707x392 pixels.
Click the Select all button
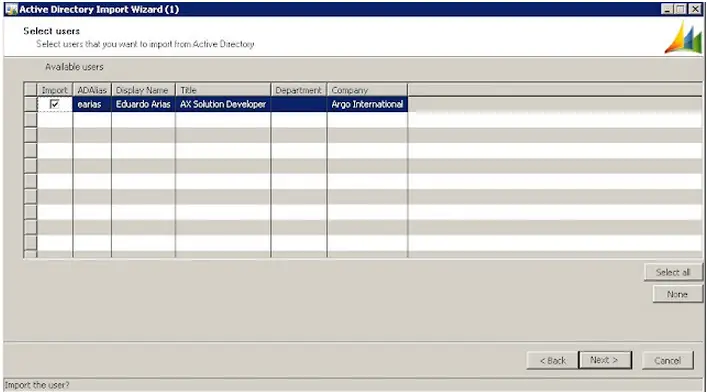point(673,272)
